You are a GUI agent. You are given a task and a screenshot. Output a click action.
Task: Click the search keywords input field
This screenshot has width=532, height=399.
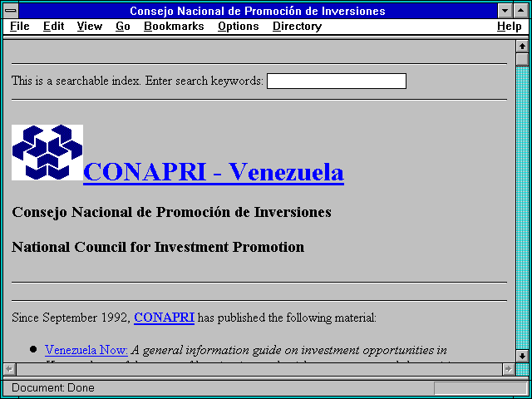point(337,81)
